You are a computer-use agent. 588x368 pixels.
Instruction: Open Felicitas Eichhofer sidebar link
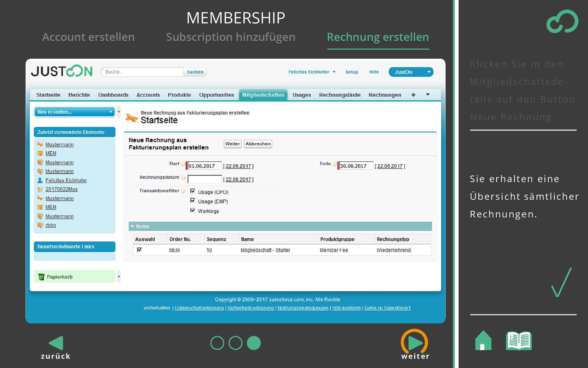coord(66,180)
